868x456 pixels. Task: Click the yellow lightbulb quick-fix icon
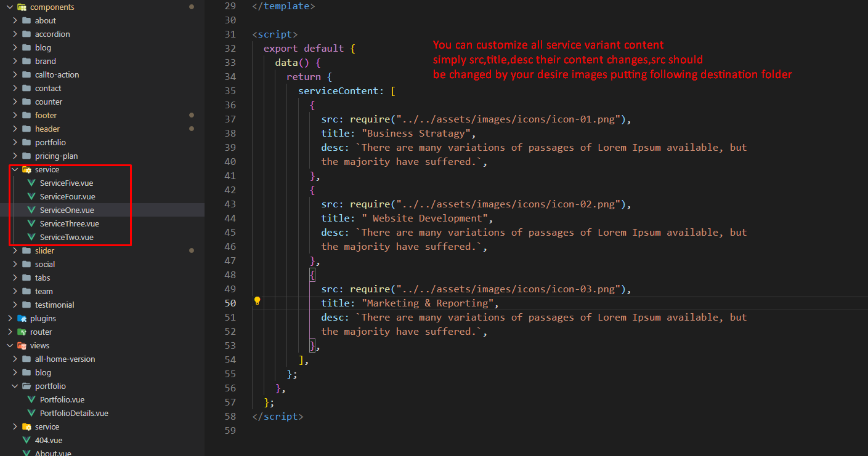(x=258, y=301)
